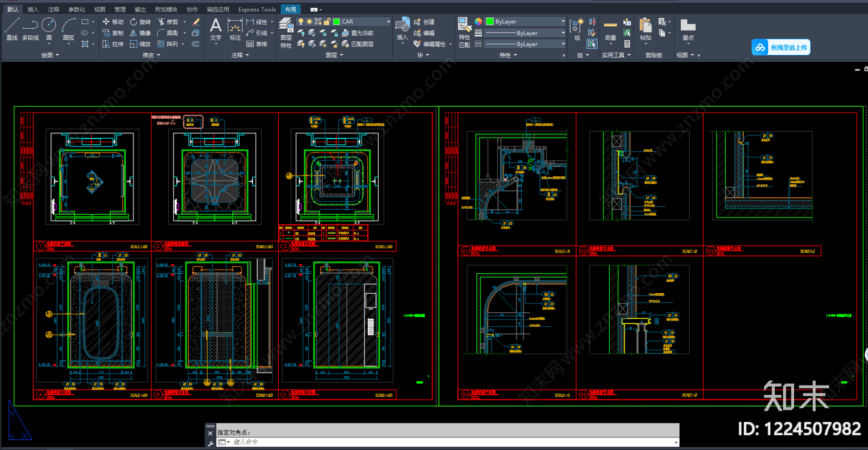Viewport: 868px width, 450px height.
Task: Open the CAR layer dropdown list
Action: click(388, 22)
